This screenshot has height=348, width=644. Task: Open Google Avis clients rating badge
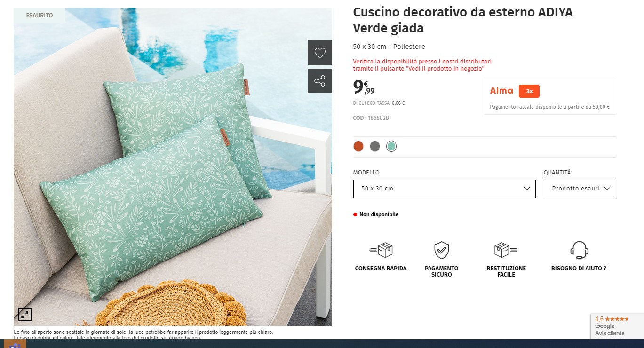tap(617, 326)
